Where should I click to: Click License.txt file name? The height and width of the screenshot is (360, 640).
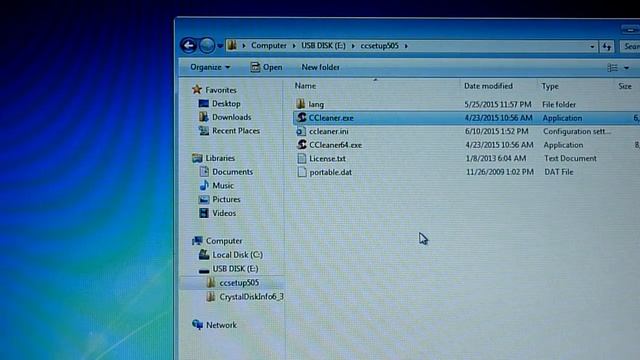327,158
